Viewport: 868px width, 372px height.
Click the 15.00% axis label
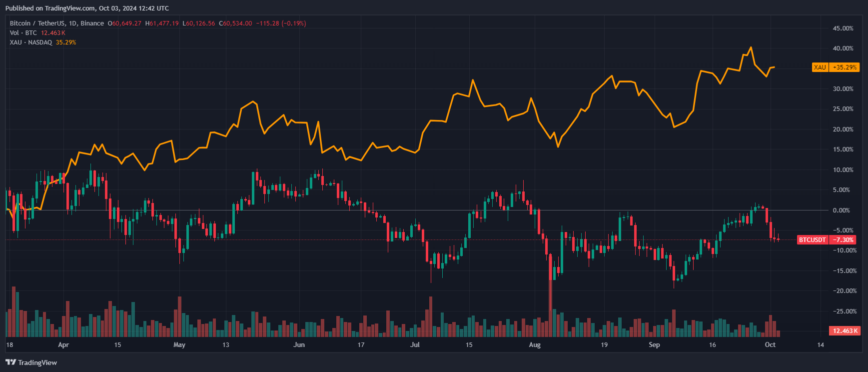coord(843,149)
